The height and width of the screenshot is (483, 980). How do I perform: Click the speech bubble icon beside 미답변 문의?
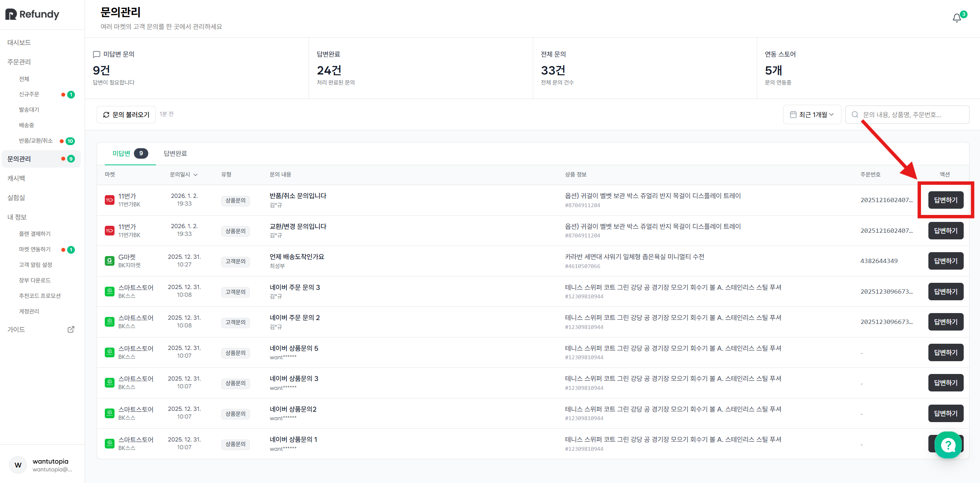[97, 54]
